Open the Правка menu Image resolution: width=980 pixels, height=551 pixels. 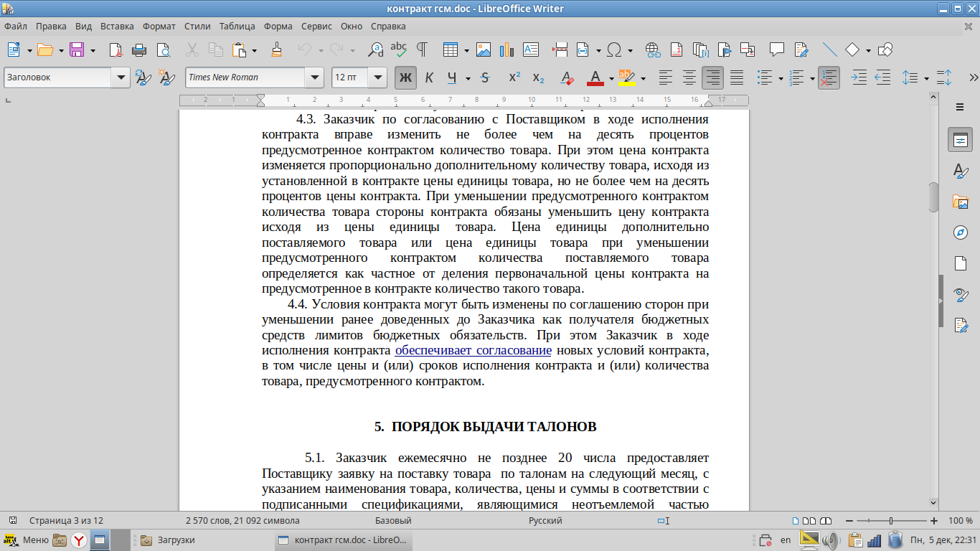(51, 27)
